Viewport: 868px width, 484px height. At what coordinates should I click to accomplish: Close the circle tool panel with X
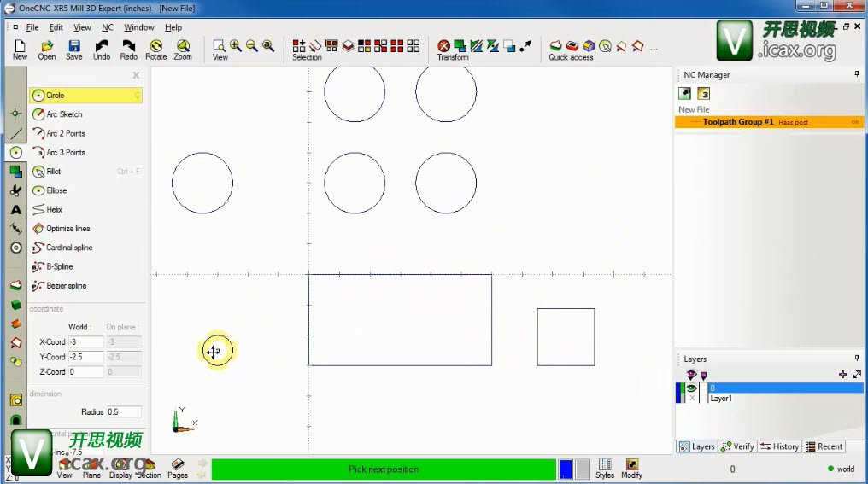[x=136, y=75]
